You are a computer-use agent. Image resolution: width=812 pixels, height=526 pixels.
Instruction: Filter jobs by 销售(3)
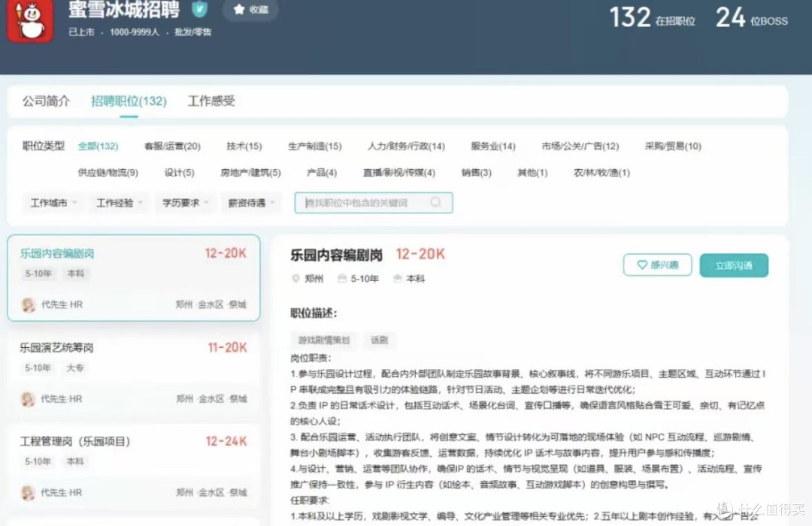[x=477, y=172]
